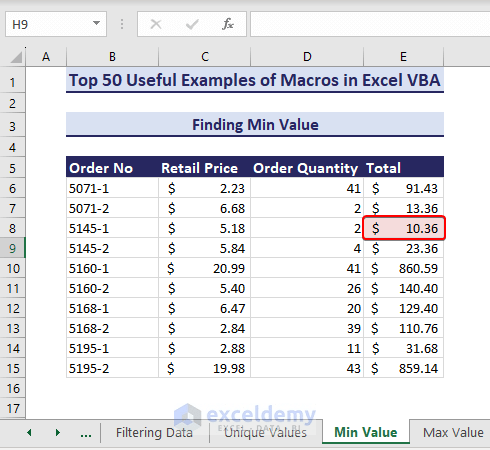Click the retail price 6.47 cell
This screenshot has width=490, height=450.
pos(205,308)
